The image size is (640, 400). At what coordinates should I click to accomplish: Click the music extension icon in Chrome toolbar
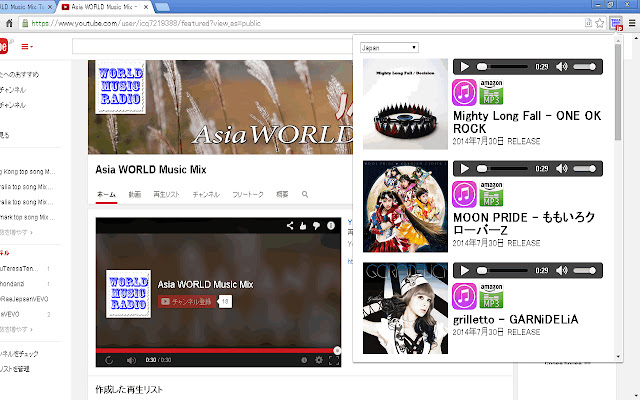[x=616, y=23]
